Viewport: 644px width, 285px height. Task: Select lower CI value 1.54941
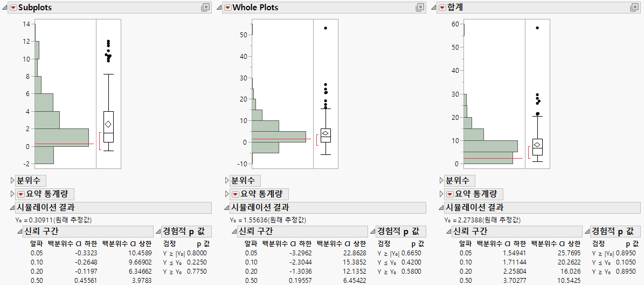516,253
